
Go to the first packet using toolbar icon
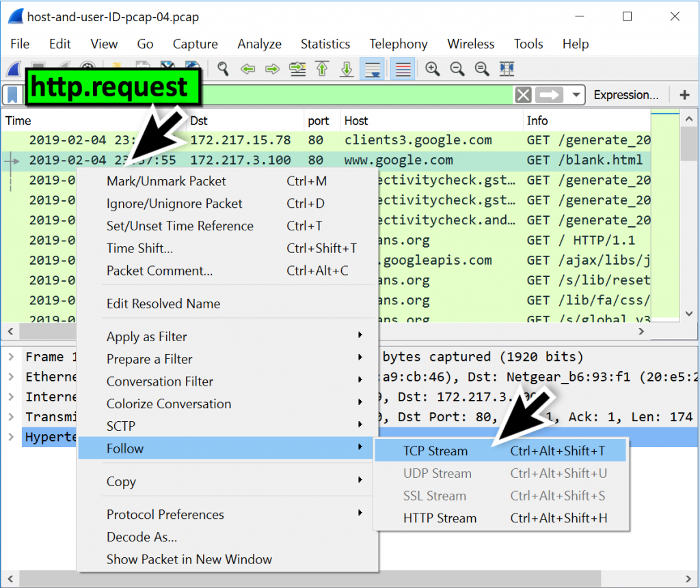click(x=321, y=68)
